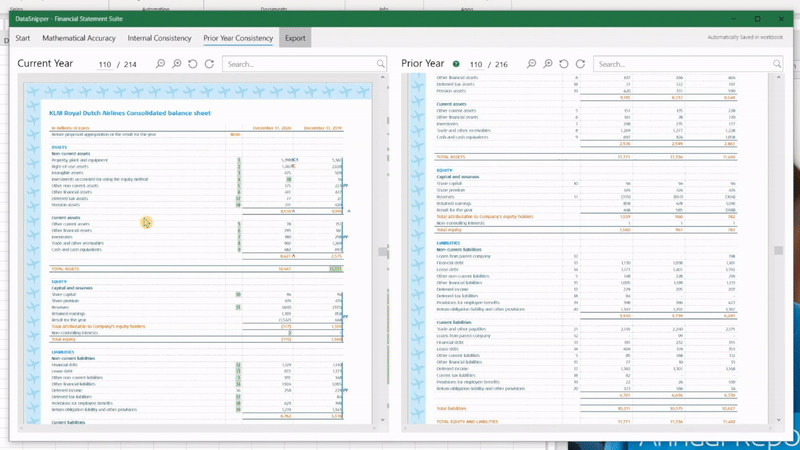Rotate the Prior Year page clockwise
This screenshot has height=450, width=800.
click(580, 64)
